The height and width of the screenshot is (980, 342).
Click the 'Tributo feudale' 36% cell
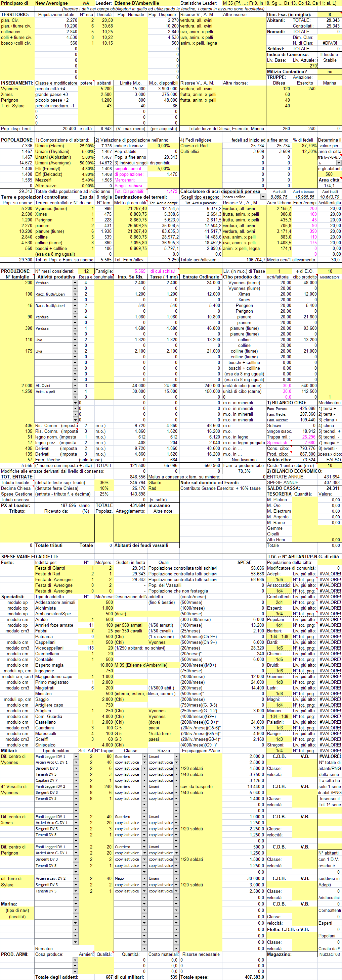pos(104,482)
